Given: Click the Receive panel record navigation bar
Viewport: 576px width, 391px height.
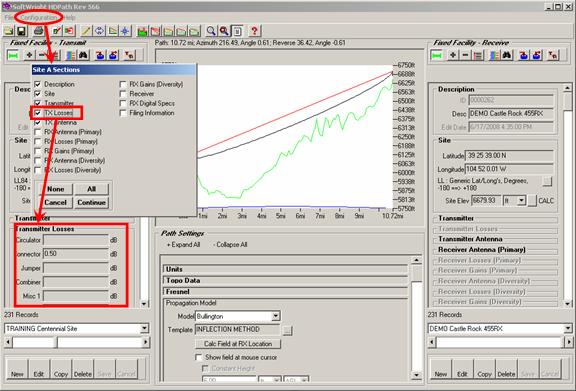Looking at the screenshot, I should point(500,342).
